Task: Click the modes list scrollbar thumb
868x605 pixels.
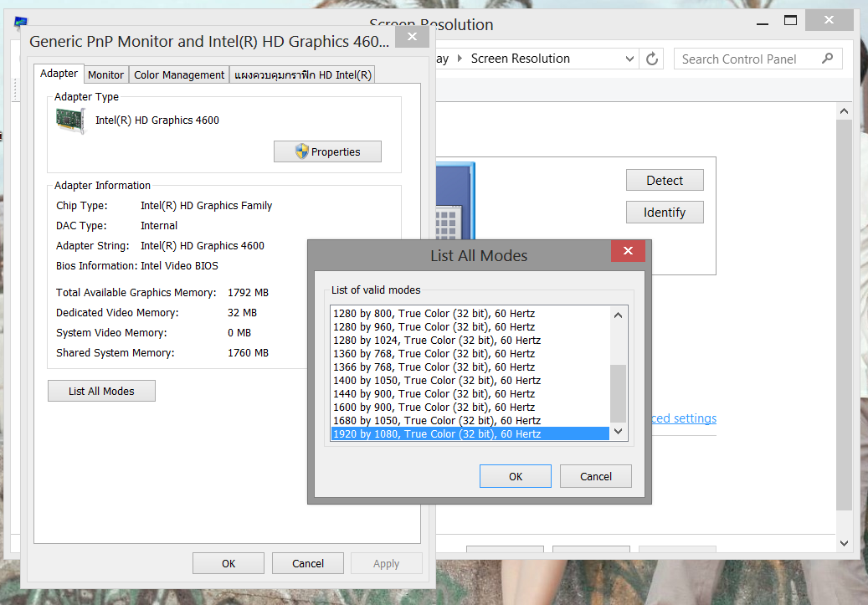Action: pyautogui.click(x=619, y=393)
